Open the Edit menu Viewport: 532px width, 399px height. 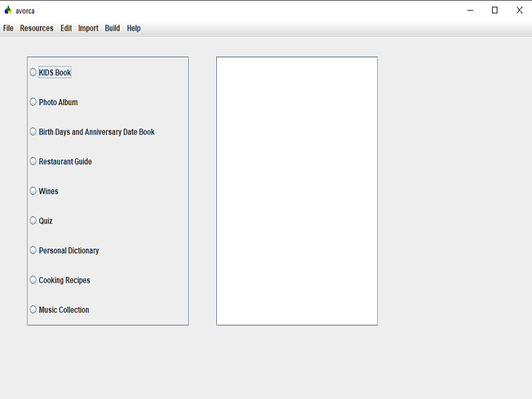(65, 28)
